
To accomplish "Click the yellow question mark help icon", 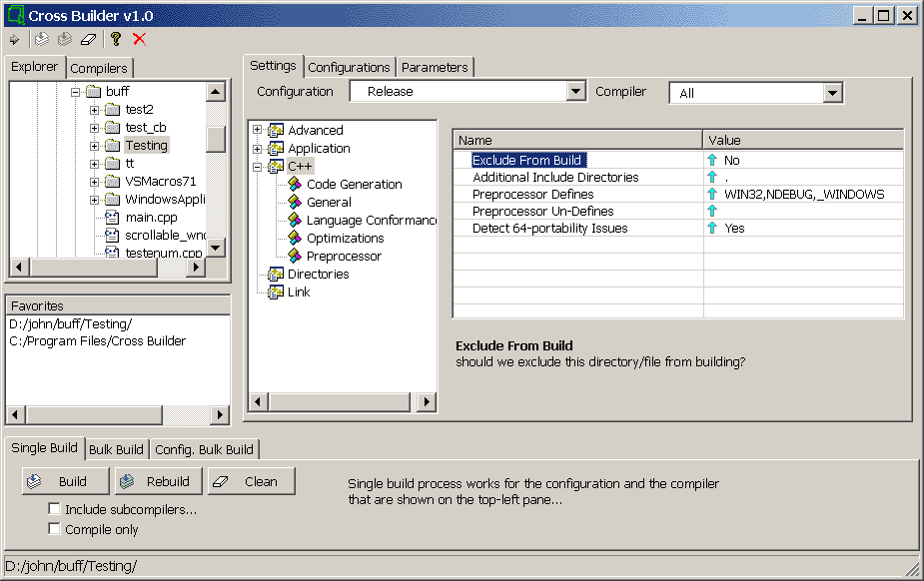I will click(116, 39).
